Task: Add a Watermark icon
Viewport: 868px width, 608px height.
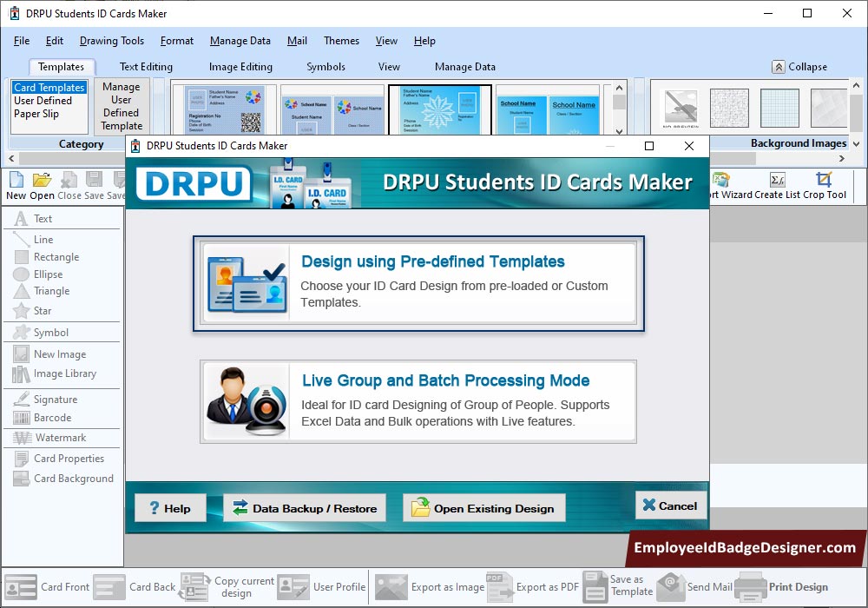Action: point(23,438)
